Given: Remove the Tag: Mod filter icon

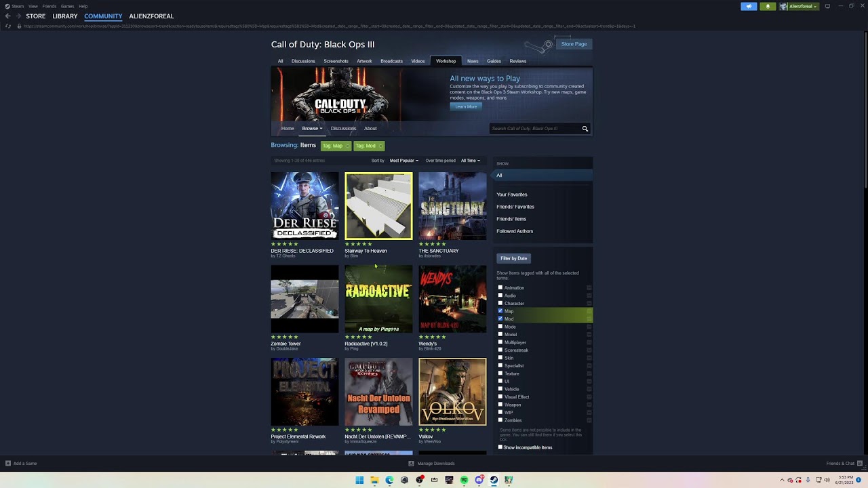Looking at the screenshot, I should click(x=380, y=146).
